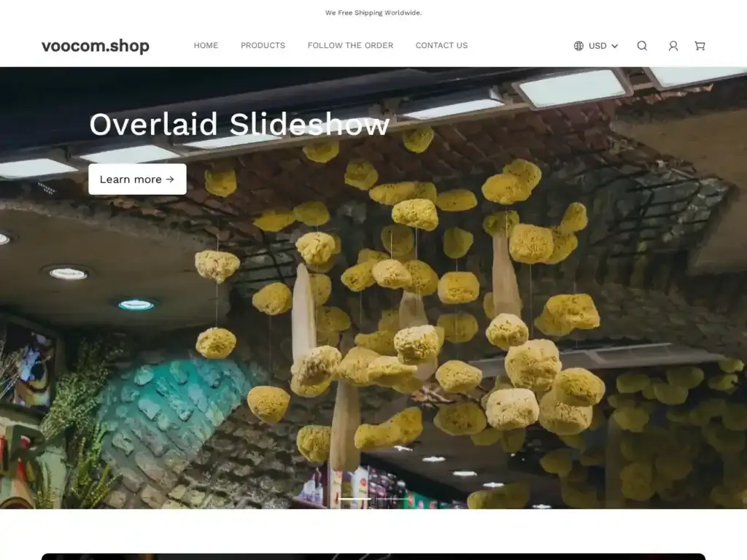Navigate to the HOME menu item

click(x=206, y=45)
